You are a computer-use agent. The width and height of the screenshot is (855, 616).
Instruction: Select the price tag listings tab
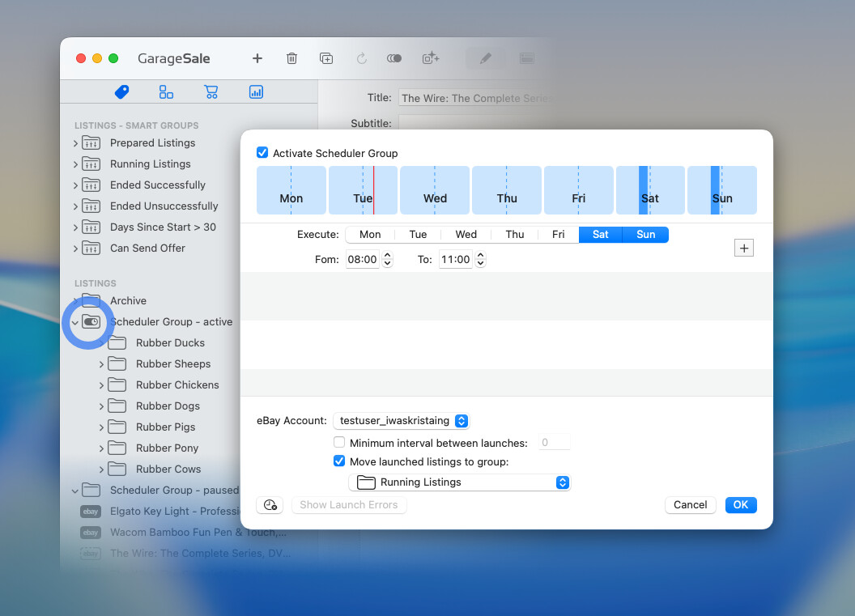[x=121, y=92]
